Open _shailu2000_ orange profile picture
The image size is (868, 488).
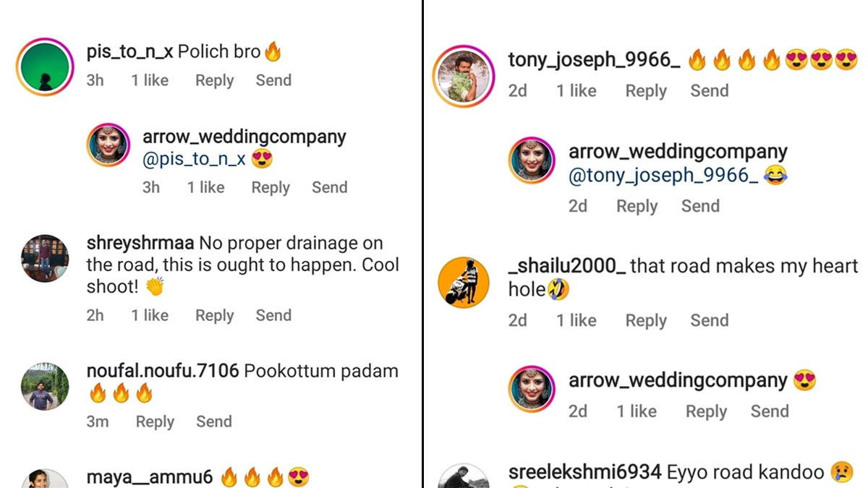pos(463,282)
